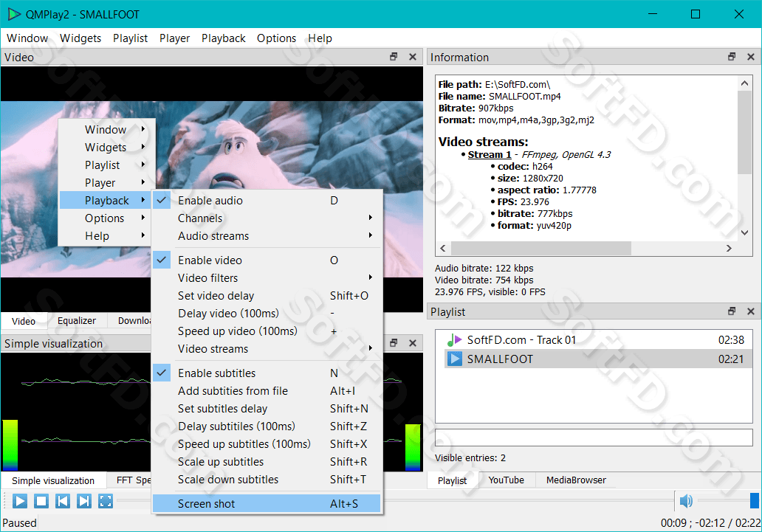
Task: Select Add subtities from file
Action: [267, 390]
